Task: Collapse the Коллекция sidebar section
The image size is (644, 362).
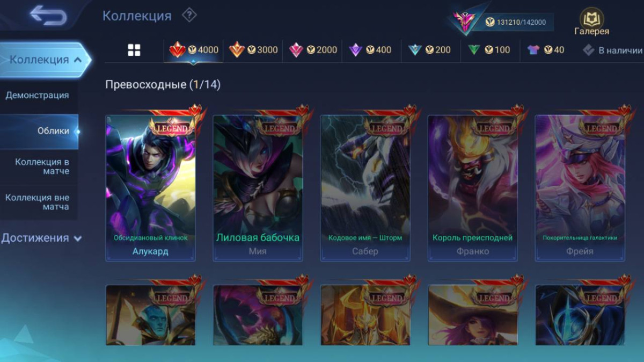Action: 46,60
